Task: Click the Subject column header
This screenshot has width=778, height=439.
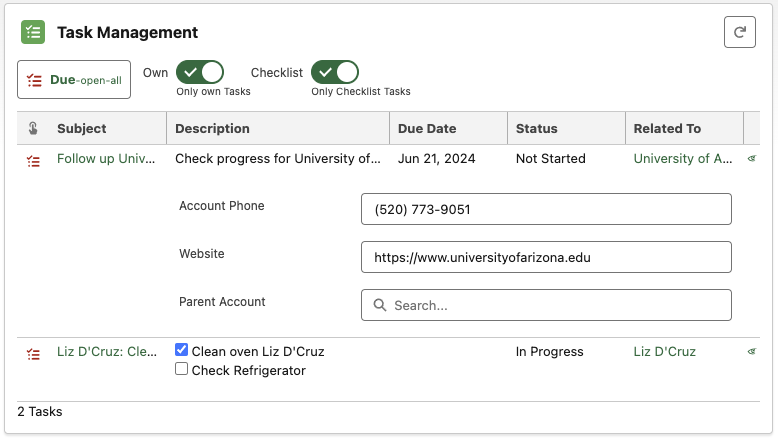Action: click(x=82, y=128)
